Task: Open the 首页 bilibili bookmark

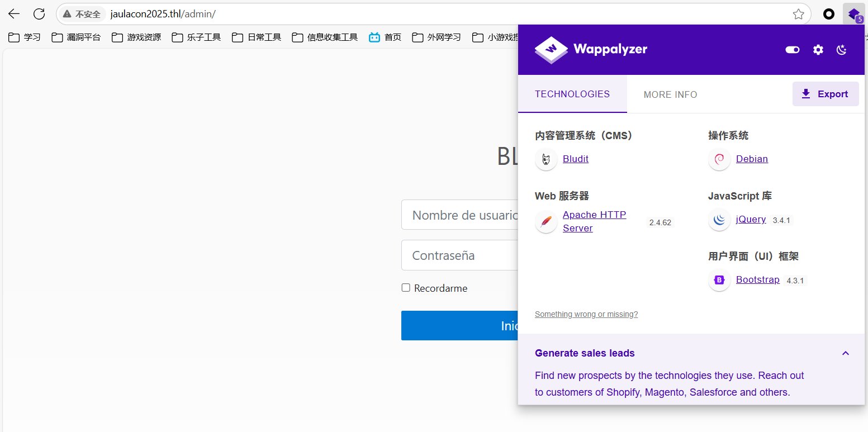Action: pos(385,37)
